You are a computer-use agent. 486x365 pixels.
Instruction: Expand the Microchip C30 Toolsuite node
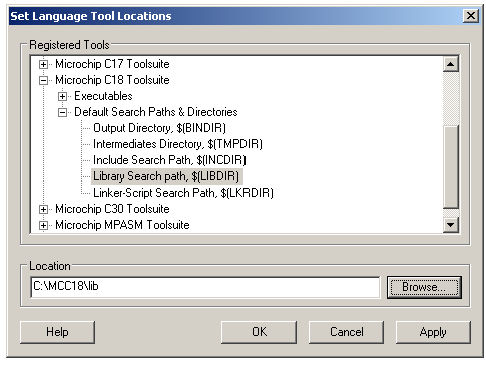pyautogui.click(x=43, y=209)
